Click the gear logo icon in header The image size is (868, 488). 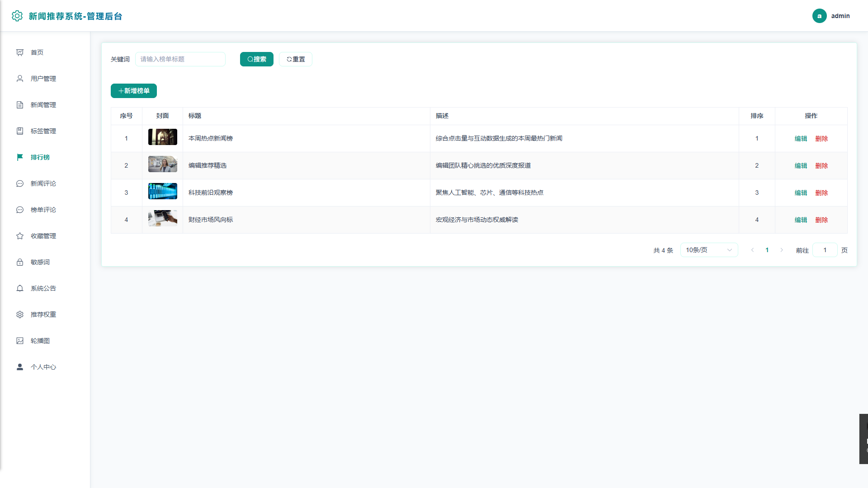[x=17, y=16]
